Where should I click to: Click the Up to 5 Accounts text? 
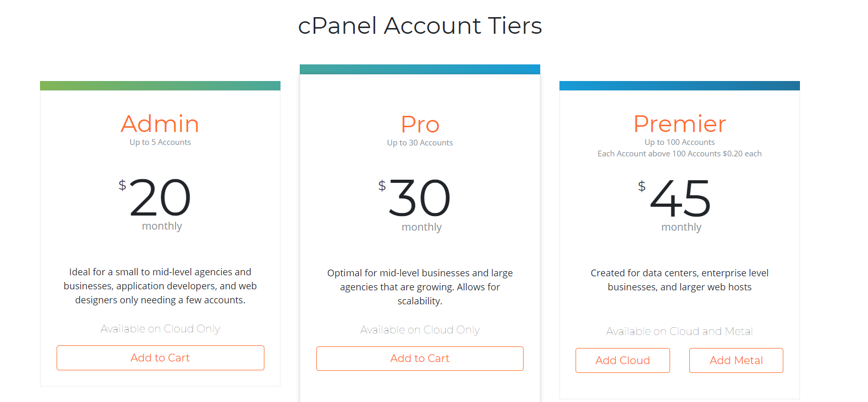[160, 142]
